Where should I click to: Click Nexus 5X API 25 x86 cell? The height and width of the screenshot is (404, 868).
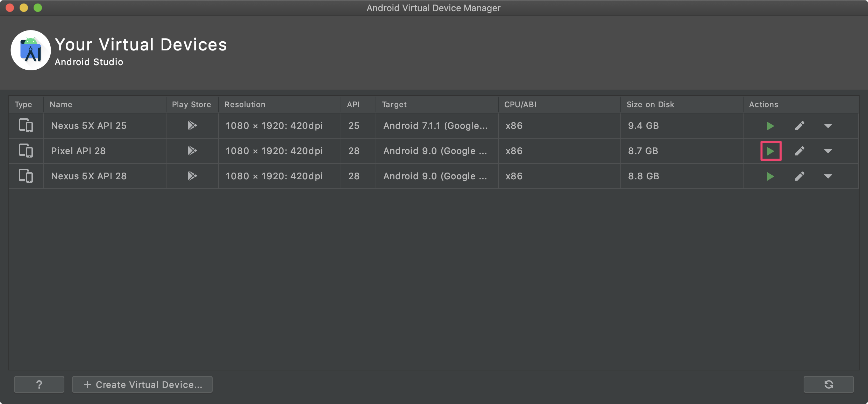(x=560, y=126)
